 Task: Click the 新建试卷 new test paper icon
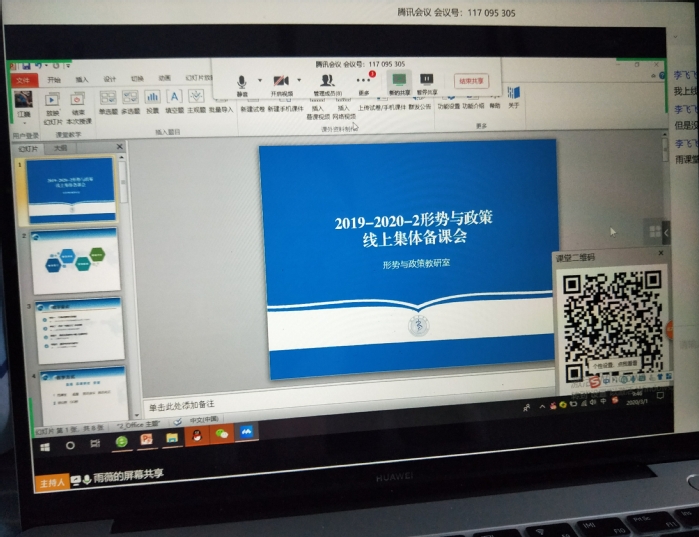[251, 100]
